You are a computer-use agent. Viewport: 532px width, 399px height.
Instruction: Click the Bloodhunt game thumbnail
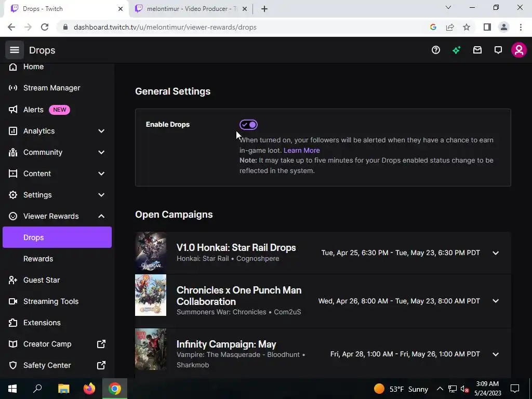point(151,349)
